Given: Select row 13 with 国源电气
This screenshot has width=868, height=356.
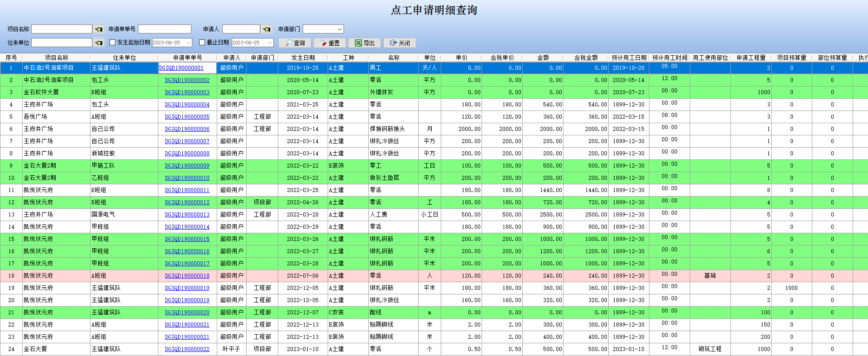Looking at the screenshot, I should click(x=103, y=215).
